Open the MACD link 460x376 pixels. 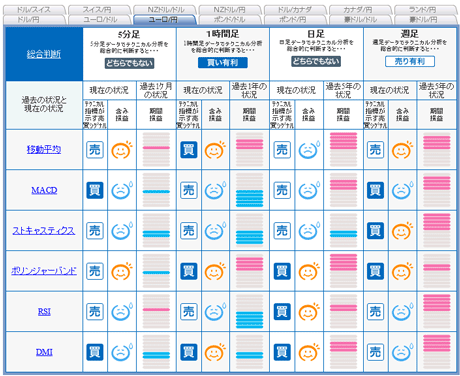(44, 190)
